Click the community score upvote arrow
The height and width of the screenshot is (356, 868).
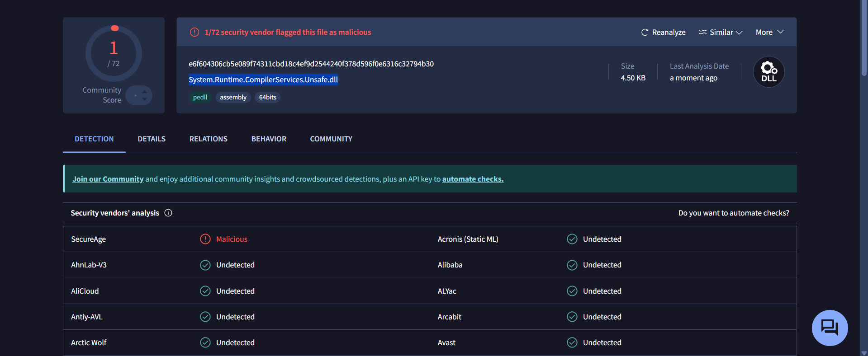pos(145,92)
